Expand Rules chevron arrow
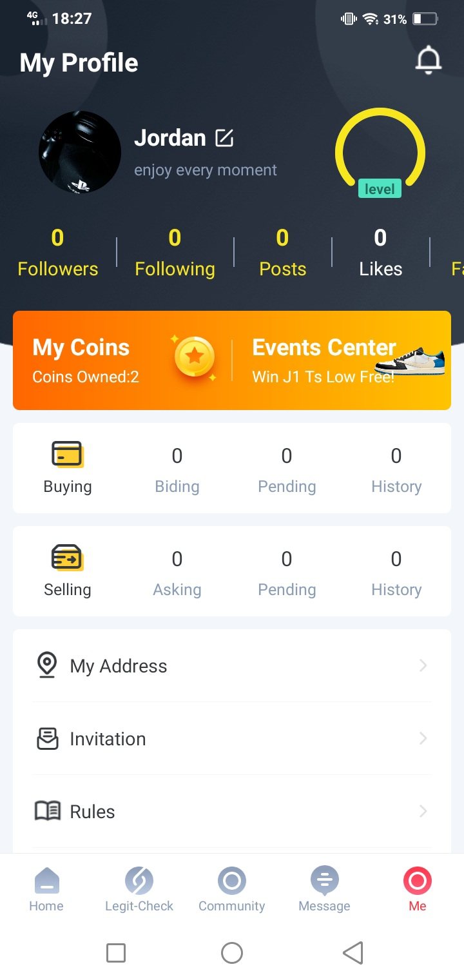Image resolution: width=464 pixels, height=980 pixels. 423,811
